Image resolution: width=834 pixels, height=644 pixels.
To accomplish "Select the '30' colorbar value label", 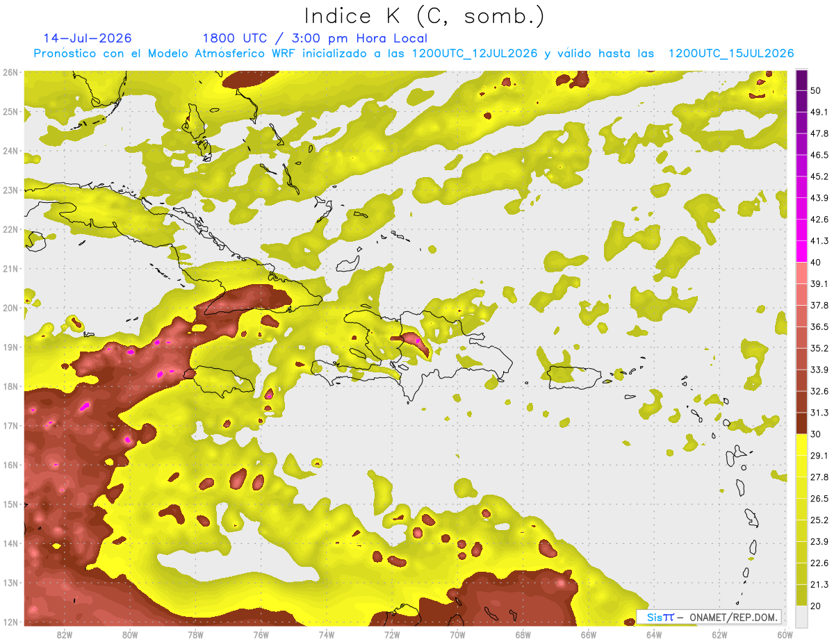I will [x=816, y=434].
